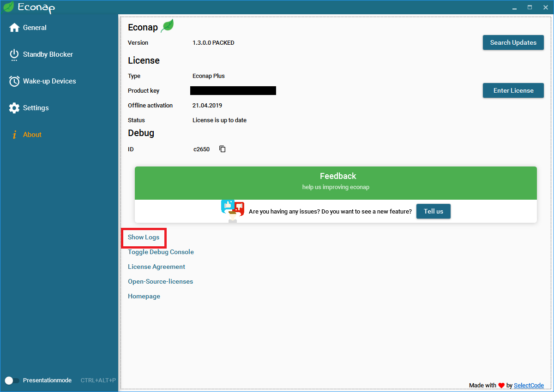Click the Tell us feedback button
The width and height of the screenshot is (554, 392).
click(x=433, y=211)
